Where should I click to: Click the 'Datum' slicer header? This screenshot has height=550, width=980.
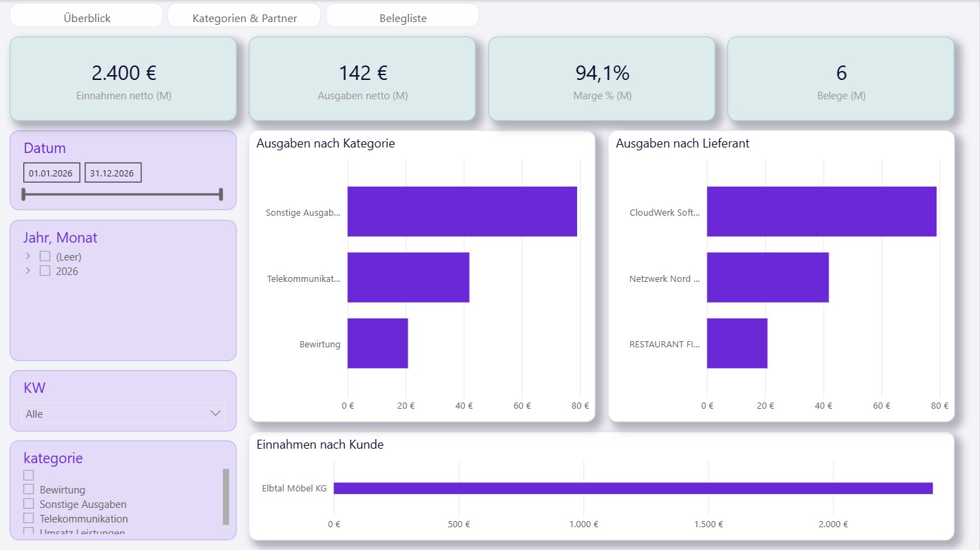(45, 148)
